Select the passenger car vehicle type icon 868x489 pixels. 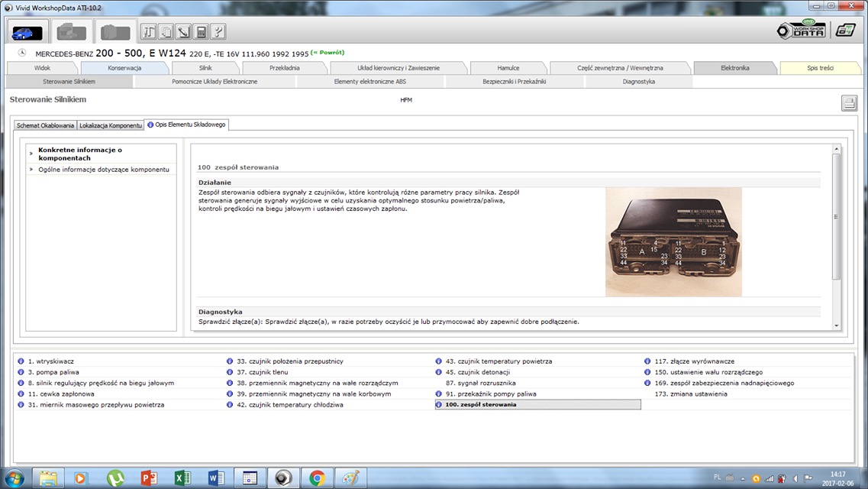point(28,32)
